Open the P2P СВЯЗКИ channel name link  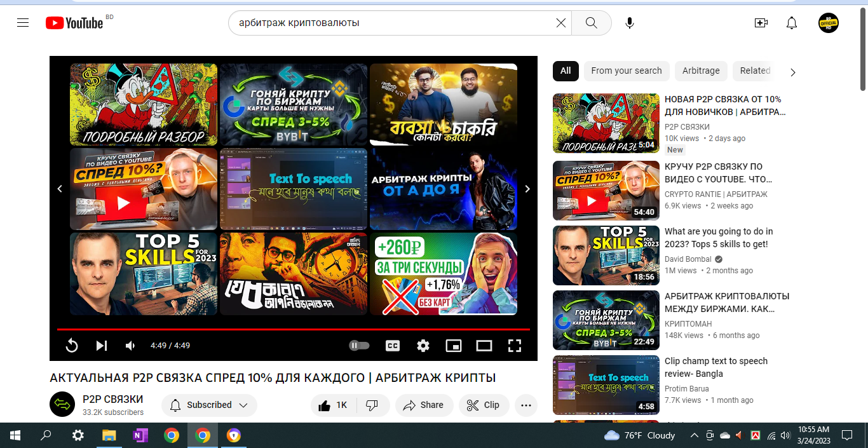(113, 399)
